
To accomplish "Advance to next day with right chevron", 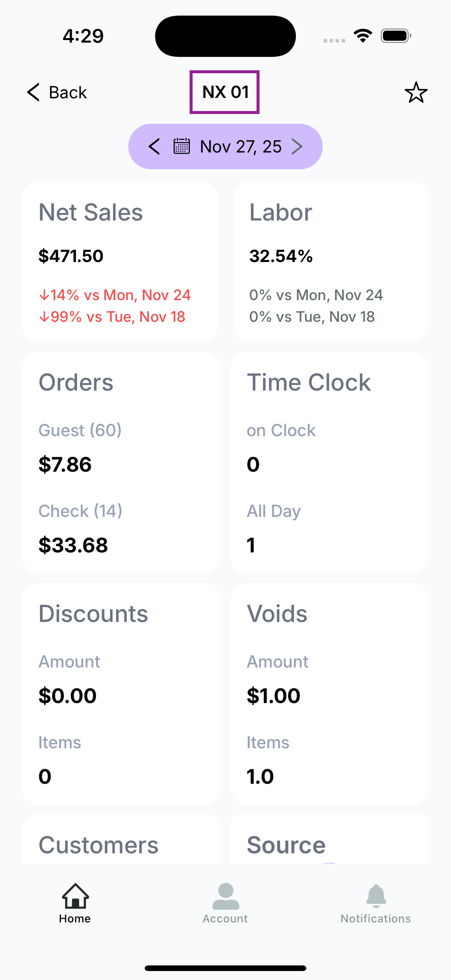I will [297, 147].
